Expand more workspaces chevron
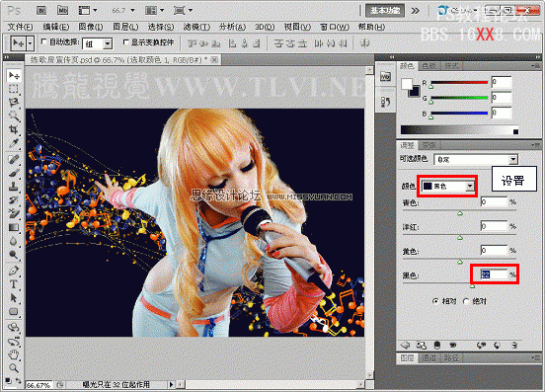This screenshot has height=392, width=545. click(416, 11)
